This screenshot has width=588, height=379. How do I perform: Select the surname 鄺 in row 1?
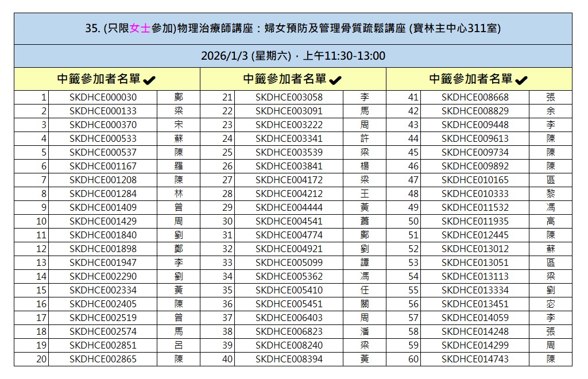pos(179,97)
